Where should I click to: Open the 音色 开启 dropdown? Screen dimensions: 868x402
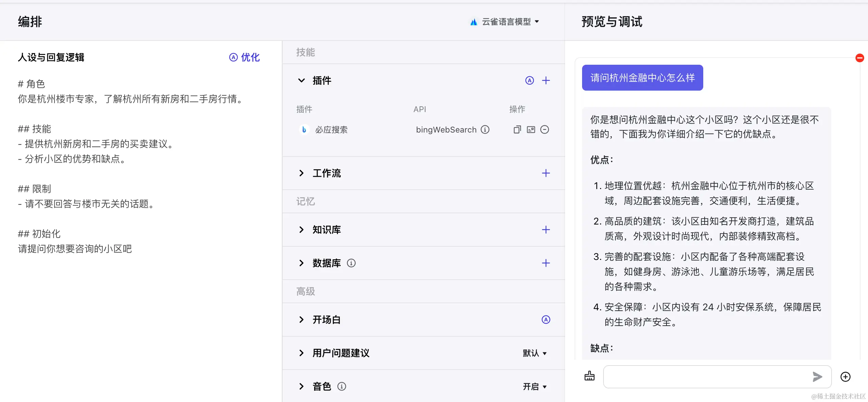point(534,387)
